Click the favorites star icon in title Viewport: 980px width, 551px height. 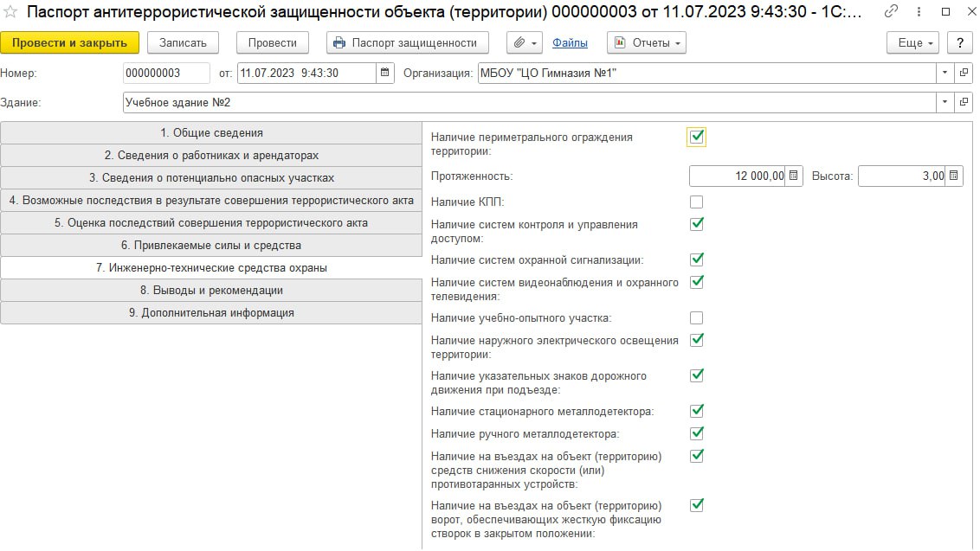(x=11, y=12)
